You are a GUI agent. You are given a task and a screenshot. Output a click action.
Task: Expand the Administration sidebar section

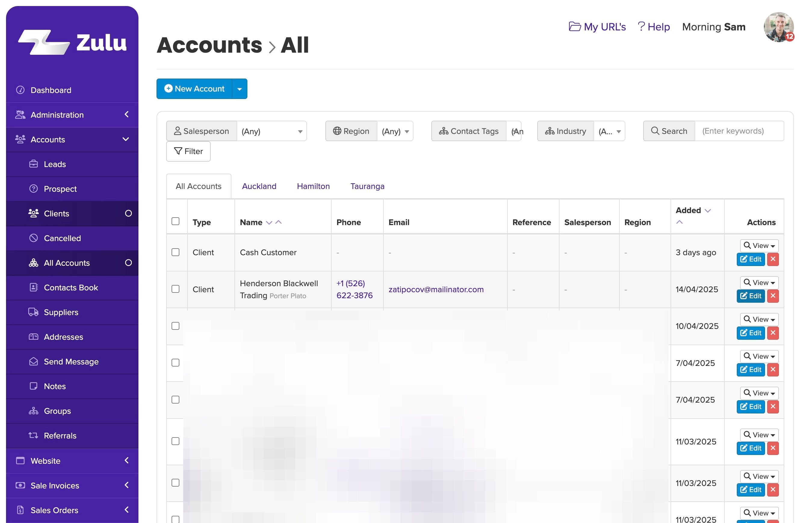click(72, 115)
